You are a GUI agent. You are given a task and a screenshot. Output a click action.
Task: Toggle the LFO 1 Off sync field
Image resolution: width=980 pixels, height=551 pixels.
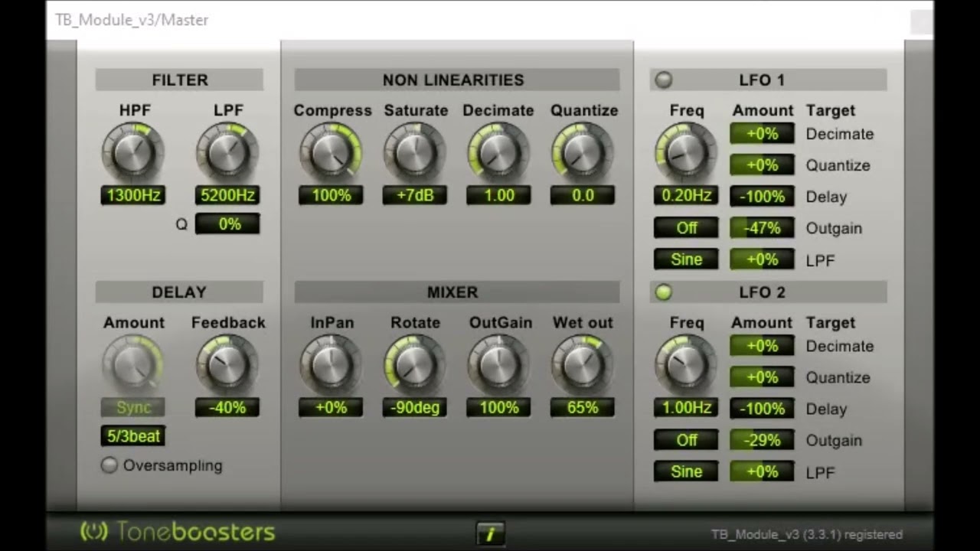click(686, 228)
